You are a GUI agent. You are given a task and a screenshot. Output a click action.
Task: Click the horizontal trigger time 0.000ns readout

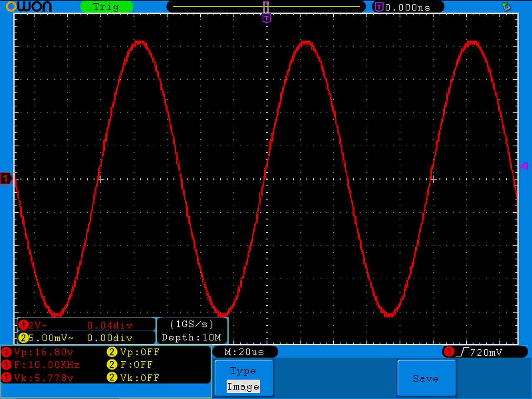(407, 7)
